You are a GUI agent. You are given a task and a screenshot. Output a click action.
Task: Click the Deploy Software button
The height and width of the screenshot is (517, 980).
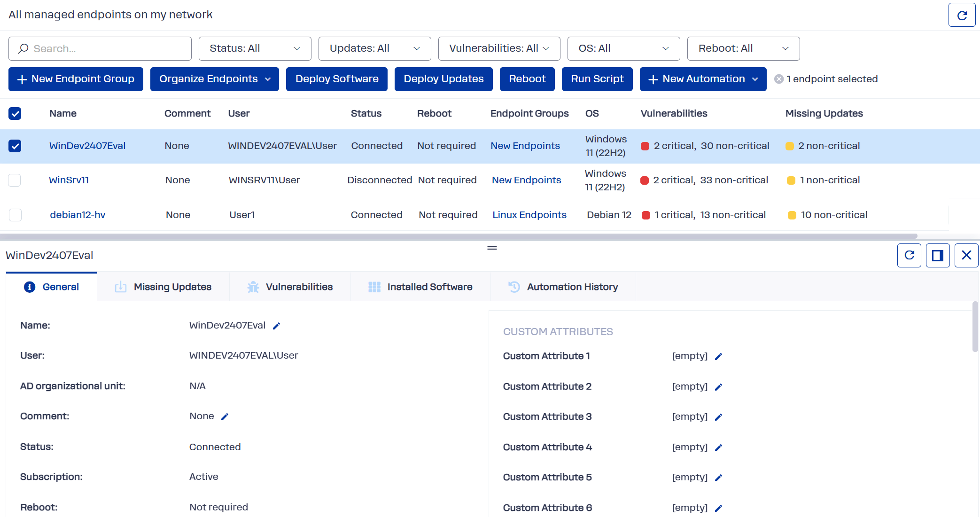[x=337, y=79]
